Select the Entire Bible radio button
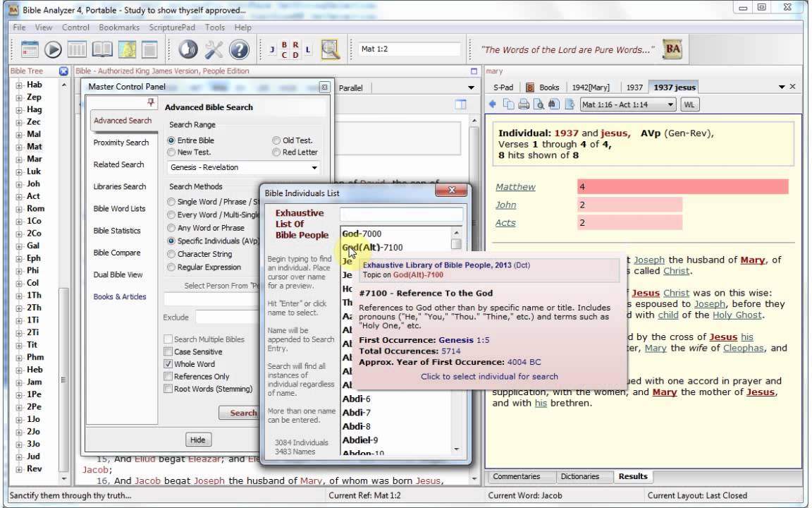812x508 pixels. 171,140
